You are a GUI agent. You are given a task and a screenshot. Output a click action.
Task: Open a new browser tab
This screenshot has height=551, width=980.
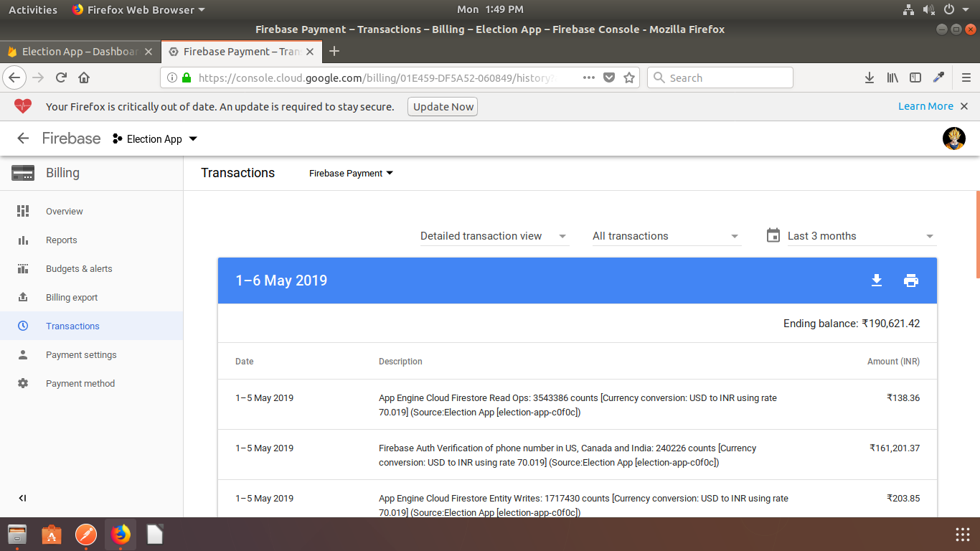[334, 51]
